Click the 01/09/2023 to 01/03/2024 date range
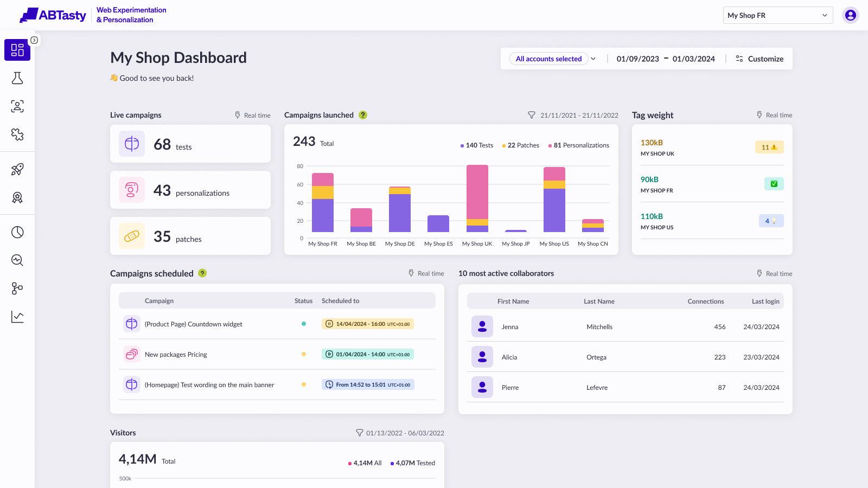868x488 pixels. pos(666,59)
